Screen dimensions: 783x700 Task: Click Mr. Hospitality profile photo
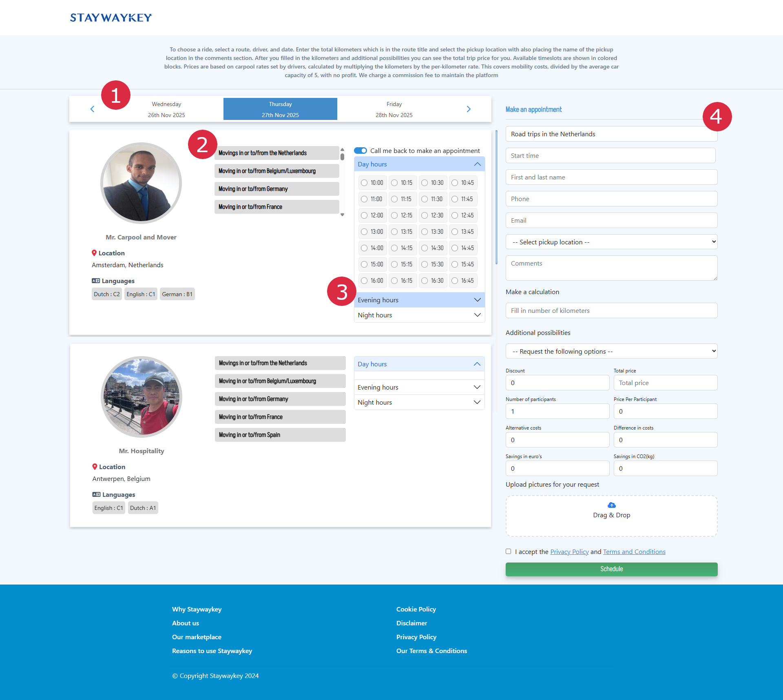point(141,397)
